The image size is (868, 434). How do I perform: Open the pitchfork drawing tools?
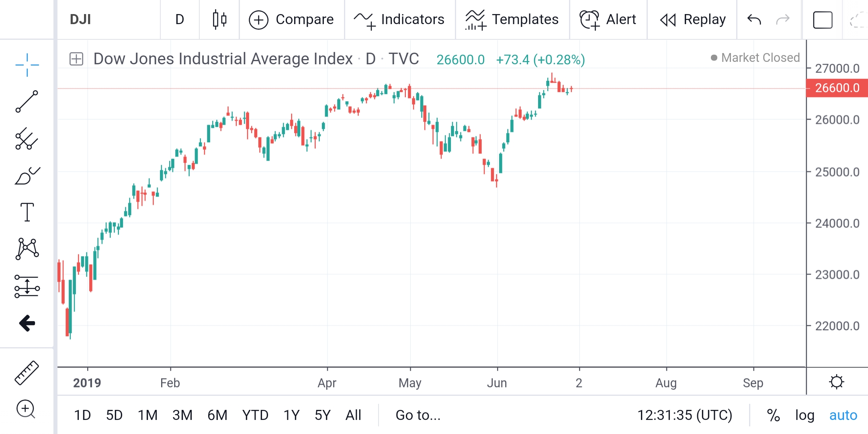[x=27, y=139]
